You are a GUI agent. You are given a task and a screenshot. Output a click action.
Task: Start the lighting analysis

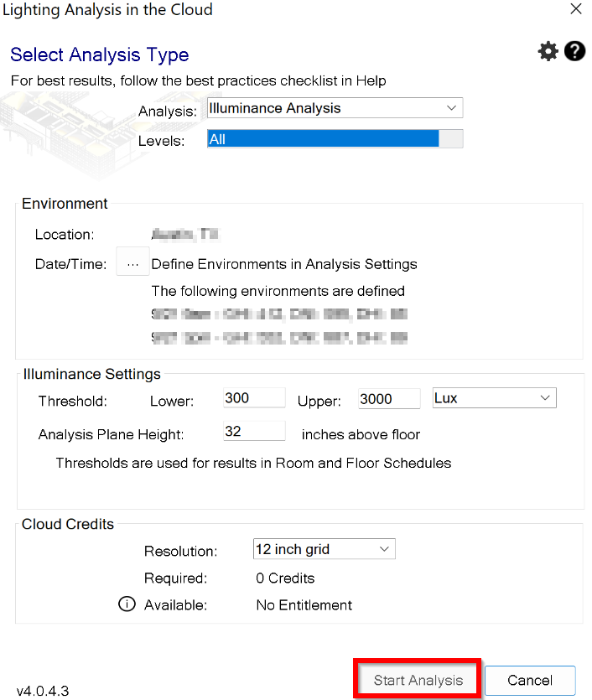(x=417, y=680)
